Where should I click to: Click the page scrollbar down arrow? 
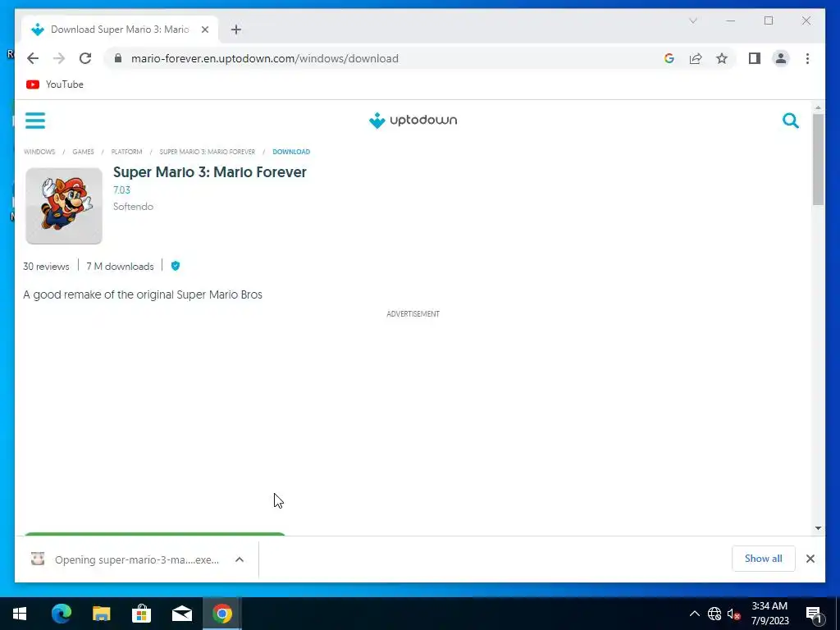point(818,528)
